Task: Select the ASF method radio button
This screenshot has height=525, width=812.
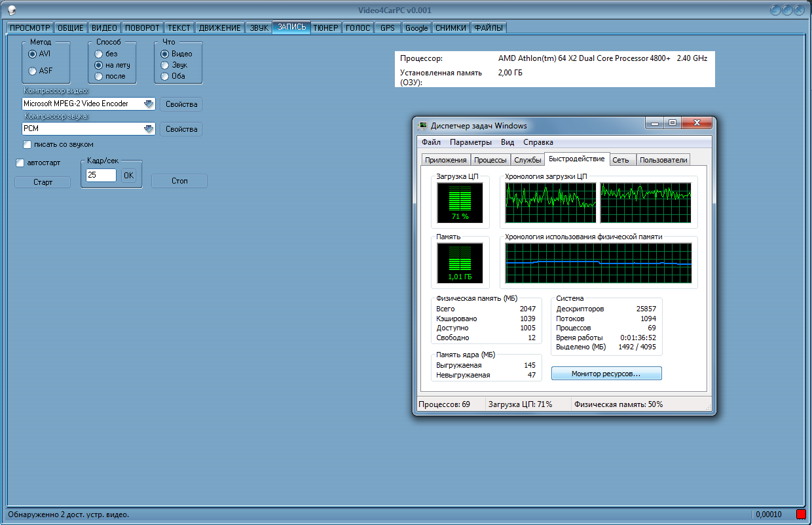Action: click(x=33, y=71)
